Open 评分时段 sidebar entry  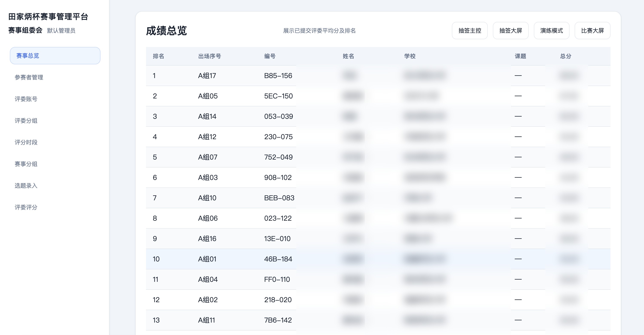pyautogui.click(x=26, y=142)
